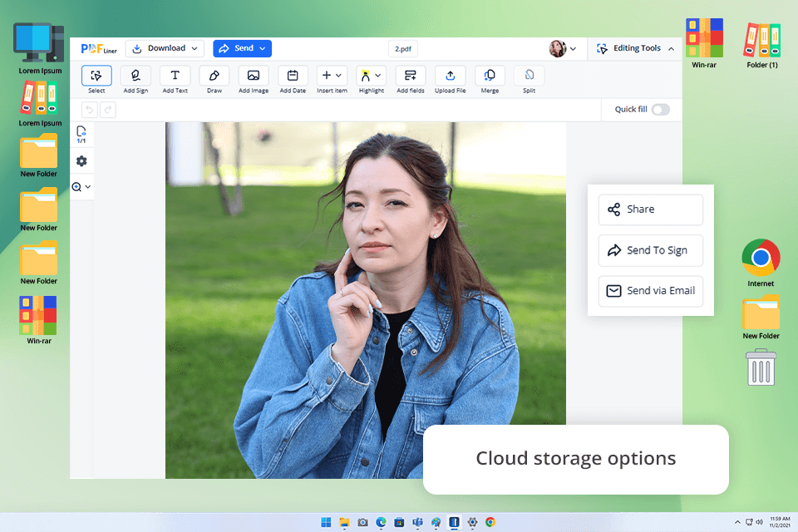Expand the Download dropdown arrow
The height and width of the screenshot is (532, 798).
(195, 48)
